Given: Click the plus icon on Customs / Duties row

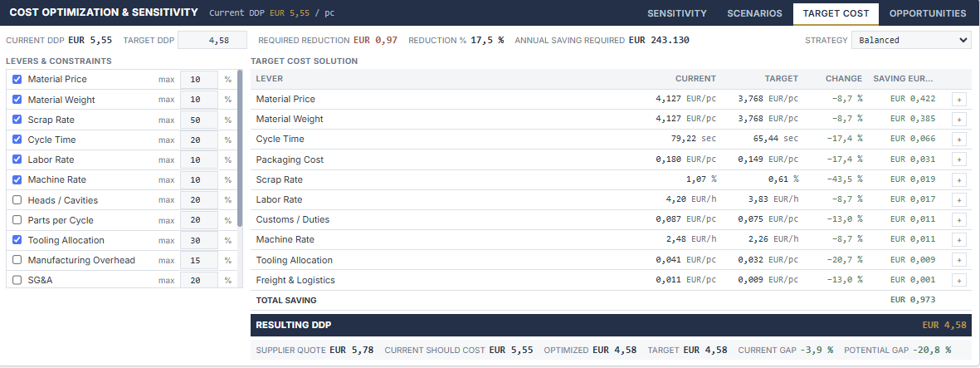Looking at the screenshot, I should [958, 219].
